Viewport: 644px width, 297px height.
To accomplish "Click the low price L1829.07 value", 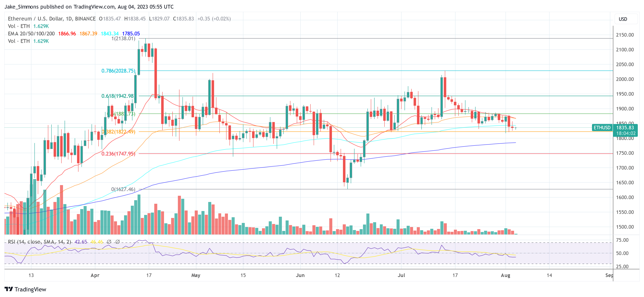I will 159,19.
